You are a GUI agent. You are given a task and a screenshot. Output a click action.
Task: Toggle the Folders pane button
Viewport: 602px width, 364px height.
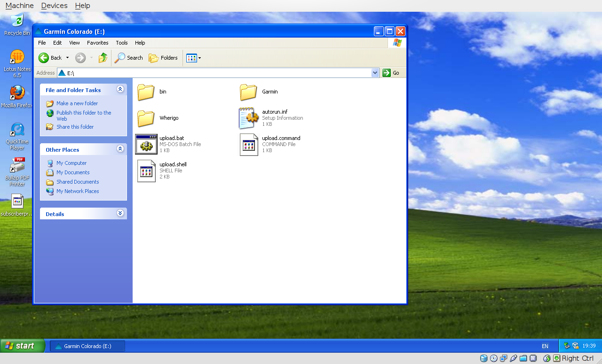[163, 58]
